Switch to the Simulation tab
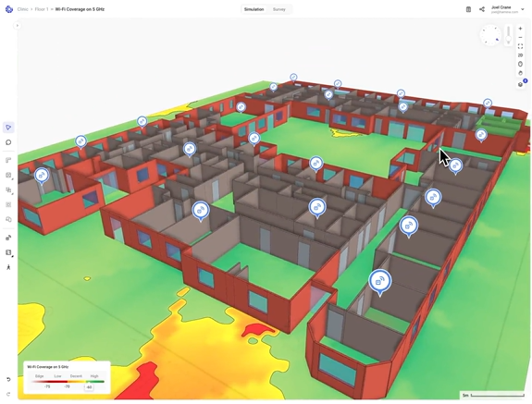 point(254,9)
